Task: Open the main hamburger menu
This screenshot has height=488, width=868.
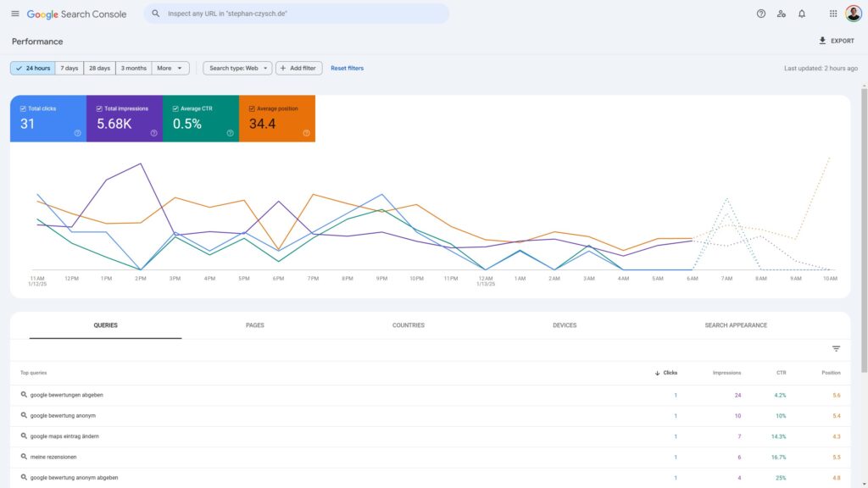Action: [15, 14]
